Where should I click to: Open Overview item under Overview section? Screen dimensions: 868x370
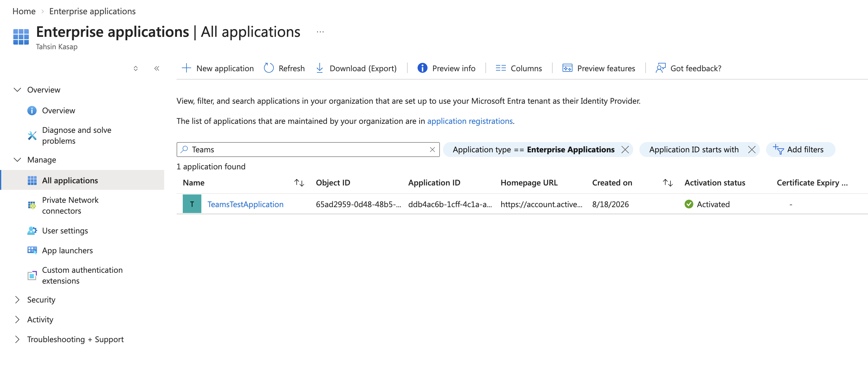[58, 111]
